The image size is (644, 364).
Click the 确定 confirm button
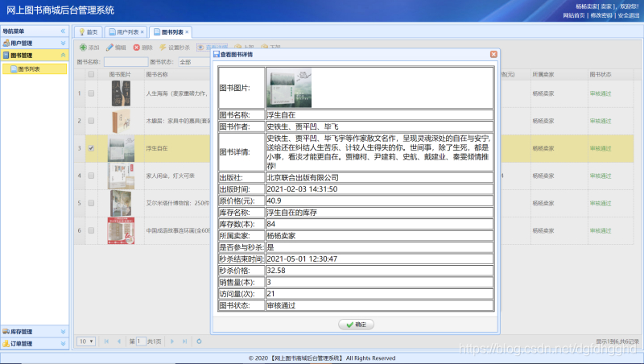[x=356, y=325]
